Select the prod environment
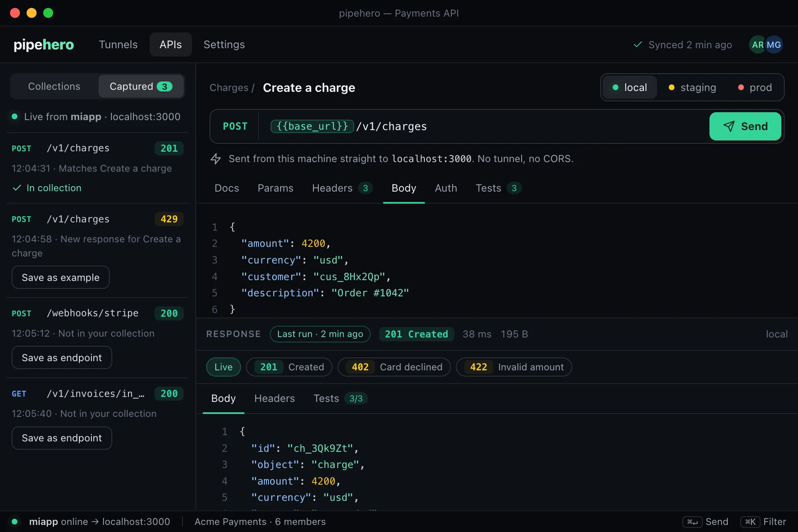The image size is (798, 532). click(x=755, y=87)
